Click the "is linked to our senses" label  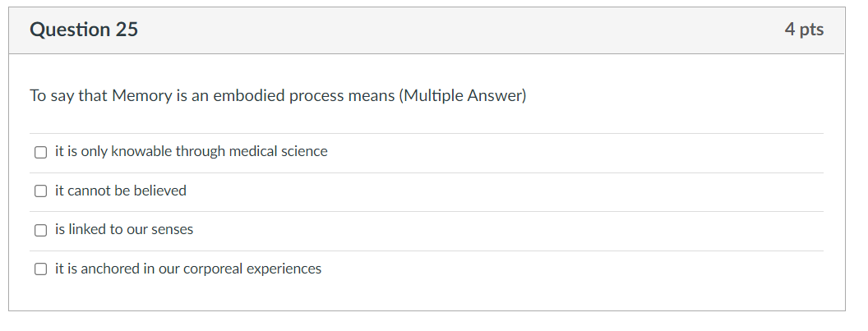(124, 230)
